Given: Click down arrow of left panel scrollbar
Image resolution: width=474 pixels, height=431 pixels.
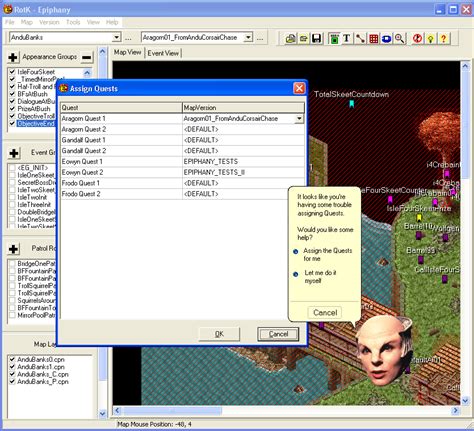Looking at the screenshot, I should pyautogui.click(x=103, y=414).
